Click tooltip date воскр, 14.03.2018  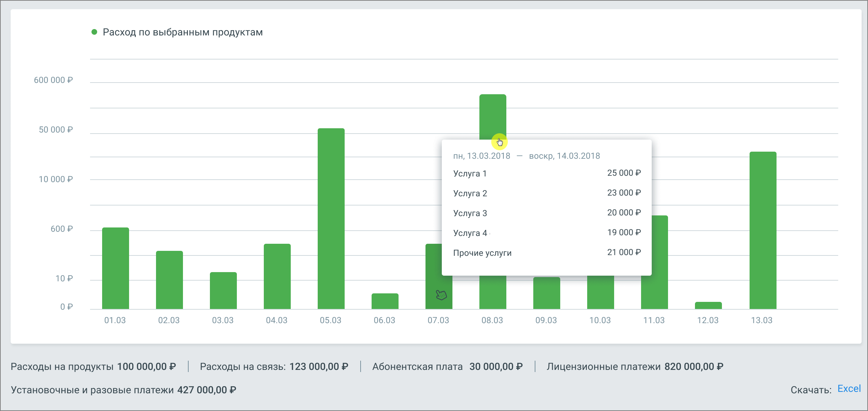click(x=564, y=156)
